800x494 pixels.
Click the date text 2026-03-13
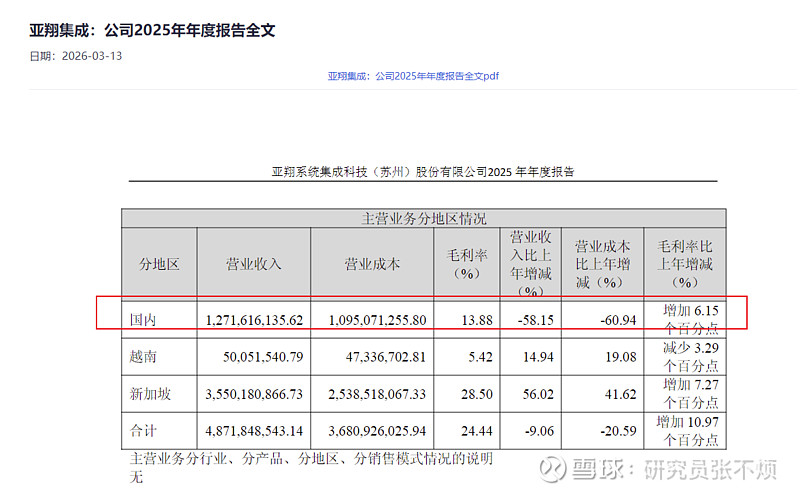[92, 56]
